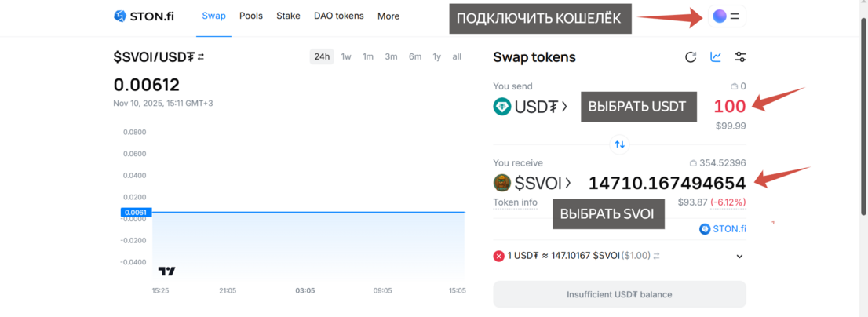
Task: Go to the Pools tab
Action: point(251,16)
